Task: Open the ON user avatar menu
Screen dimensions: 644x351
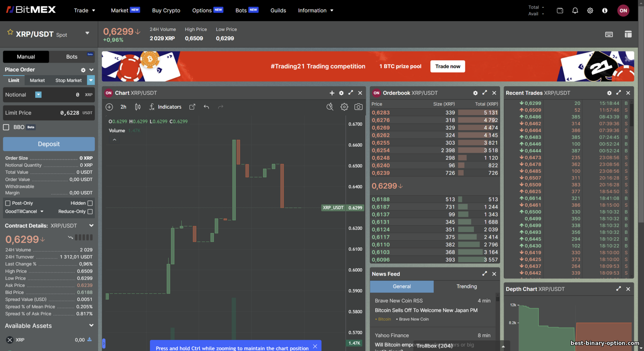Action: coord(623,10)
